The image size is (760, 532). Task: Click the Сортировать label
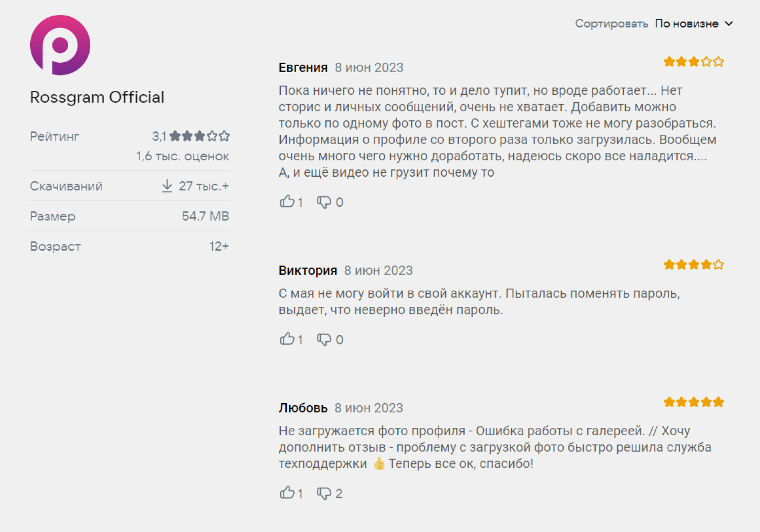(x=611, y=24)
